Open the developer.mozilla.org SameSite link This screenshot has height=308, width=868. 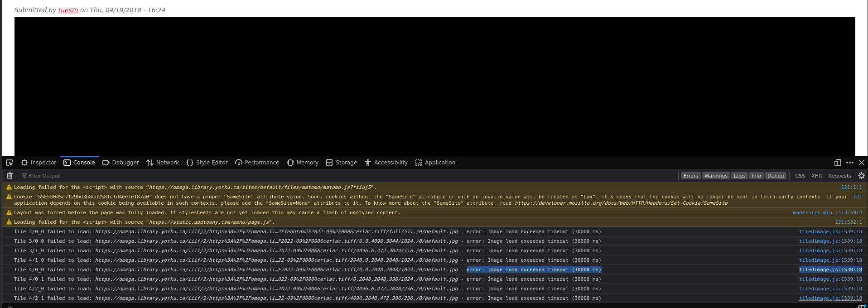tap(621, 203)
